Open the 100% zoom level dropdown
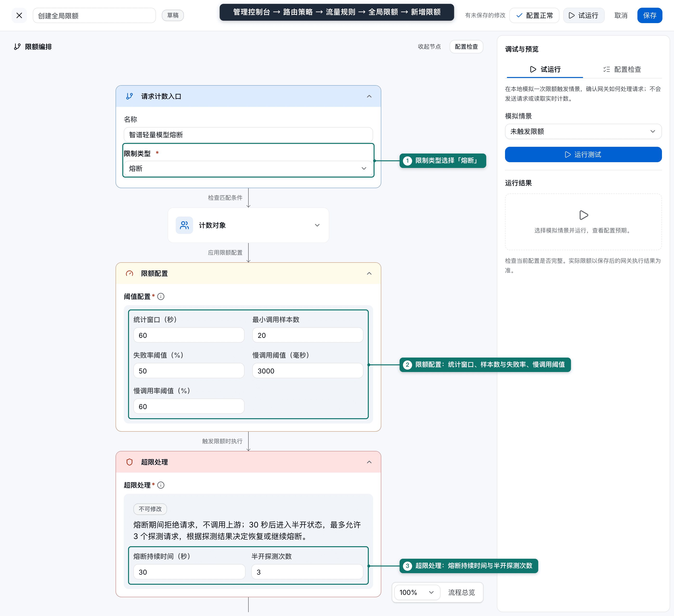This screenshot has height=616, width=674. tap(417, 592)
